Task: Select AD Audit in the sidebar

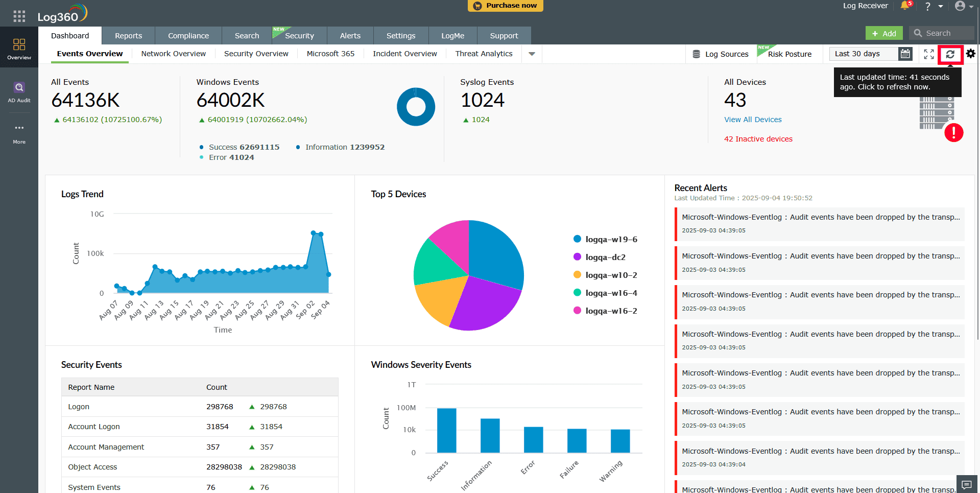Action: [19, 91]
